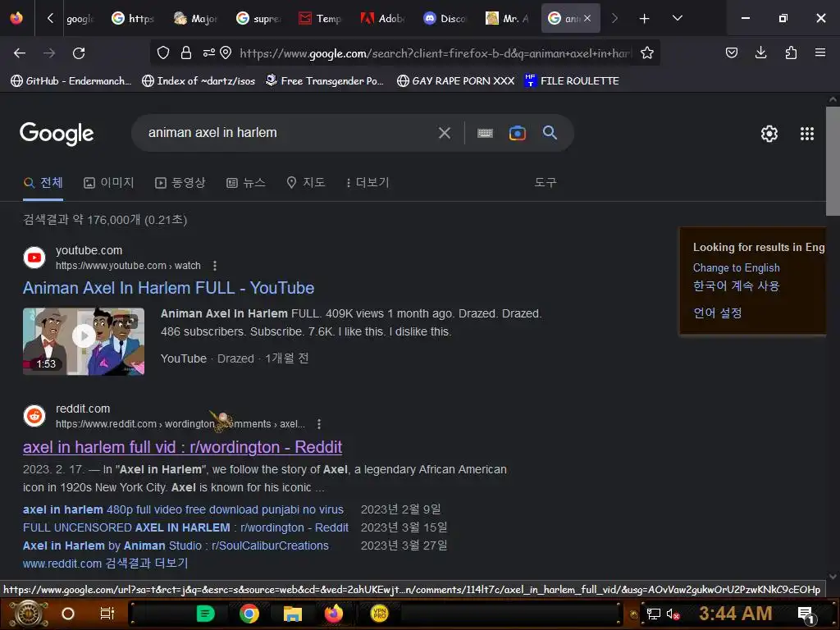Image resolution: width=840 pixels, height=630 pixels.
Task: Open FULL UNCENSORED AXEL IN HARLEM sublink
Action: click(x=185, y=527)
